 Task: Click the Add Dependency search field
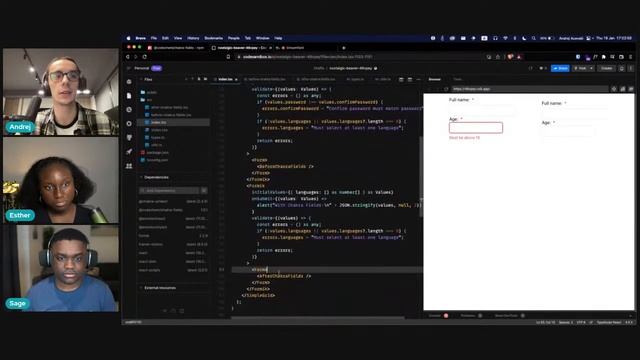click(169, 191)
